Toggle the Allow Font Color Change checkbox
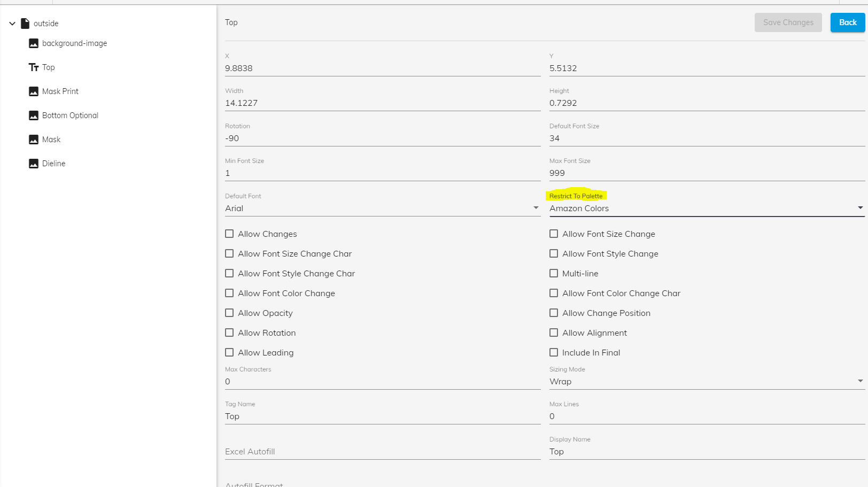This screenshot has width=868, height=487. pyautogui.click(x=229, y=293)
